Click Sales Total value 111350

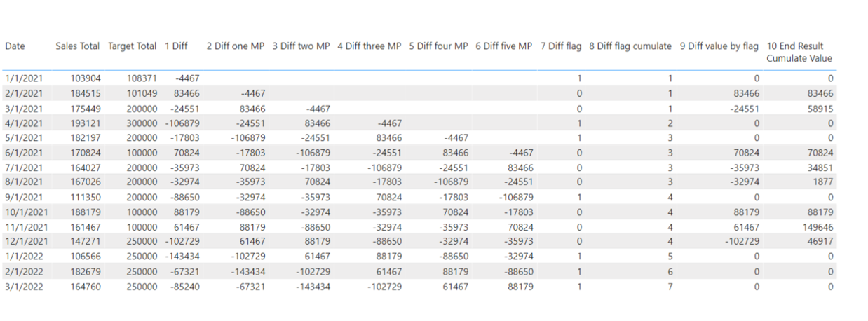(x=85, y=197)
